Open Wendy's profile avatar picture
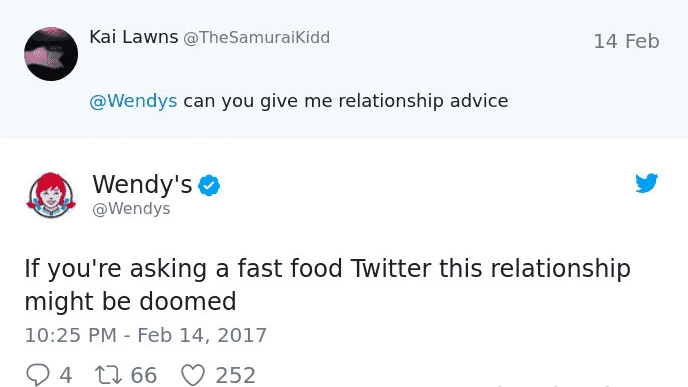The width and height of the screenshot is (688, 387). click(x=51, y=195)
